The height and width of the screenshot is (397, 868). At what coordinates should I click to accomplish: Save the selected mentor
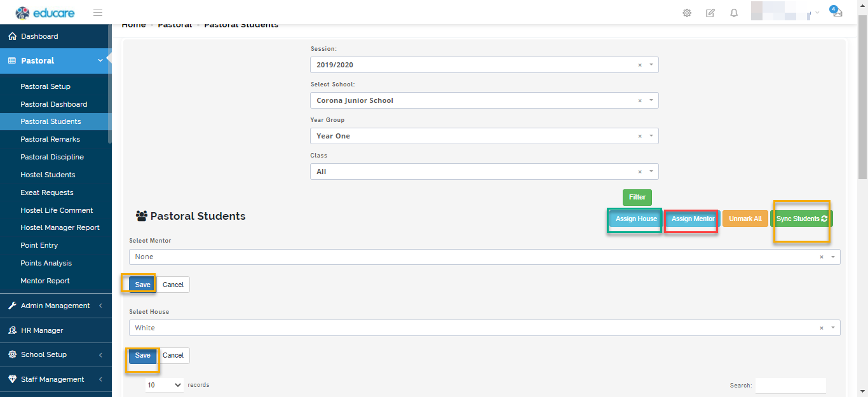pyautogui.click(x=142, y=285)
